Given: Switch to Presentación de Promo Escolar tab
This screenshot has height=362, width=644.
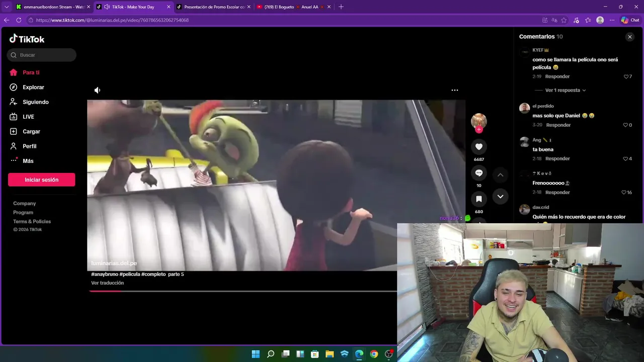Looking at the screenshot, I should 213,7.
